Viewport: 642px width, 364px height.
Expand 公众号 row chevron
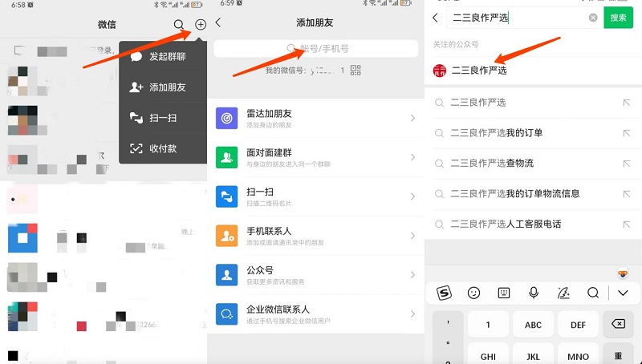coord(412,275)
